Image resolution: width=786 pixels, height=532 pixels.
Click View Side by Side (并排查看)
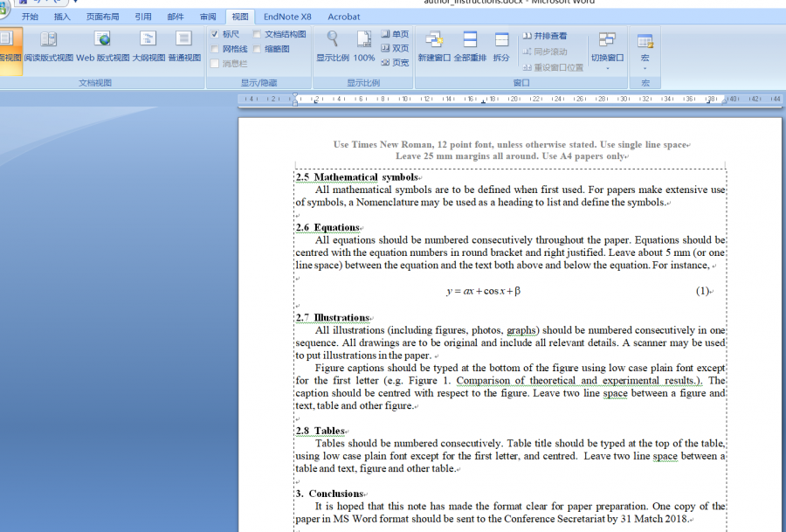(x=545, y=36)
